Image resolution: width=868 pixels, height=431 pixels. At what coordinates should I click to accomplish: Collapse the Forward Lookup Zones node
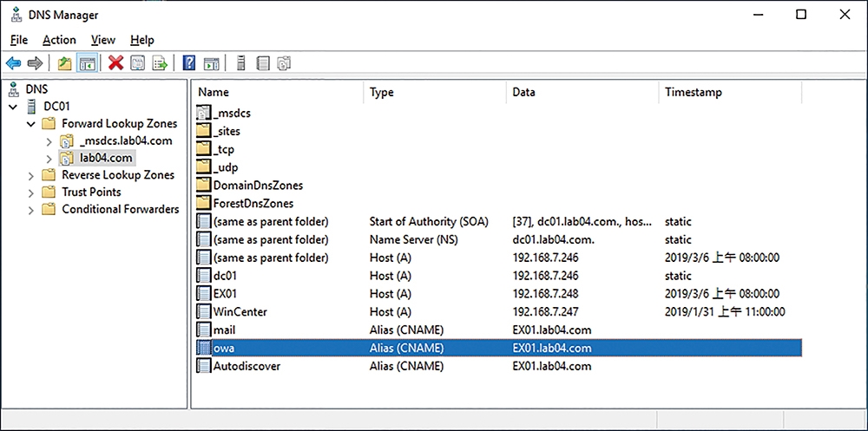point(31,123)
